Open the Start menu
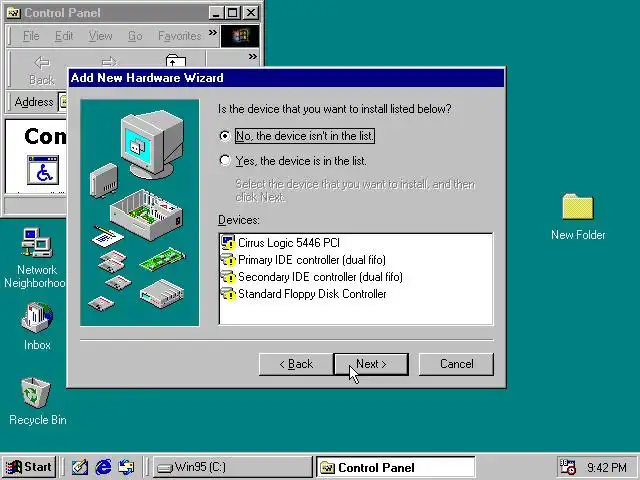640x480 pixels. pos(29,467)
